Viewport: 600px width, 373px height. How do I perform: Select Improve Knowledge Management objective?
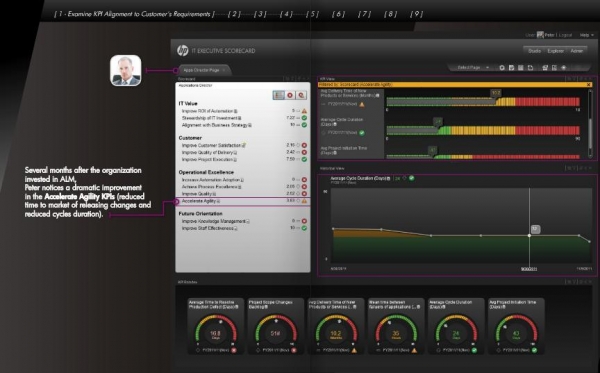click(x=215, y=221)
